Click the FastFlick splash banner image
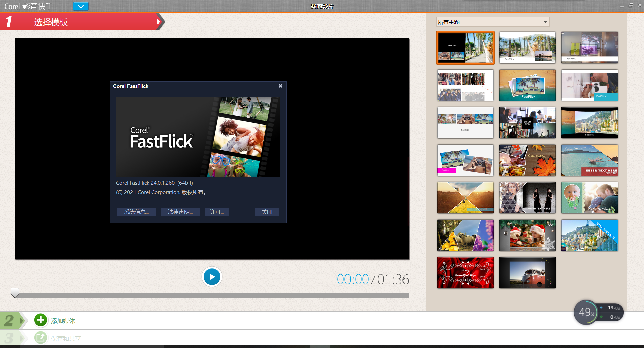Viewport: 644px width, 348px height. 198,137
